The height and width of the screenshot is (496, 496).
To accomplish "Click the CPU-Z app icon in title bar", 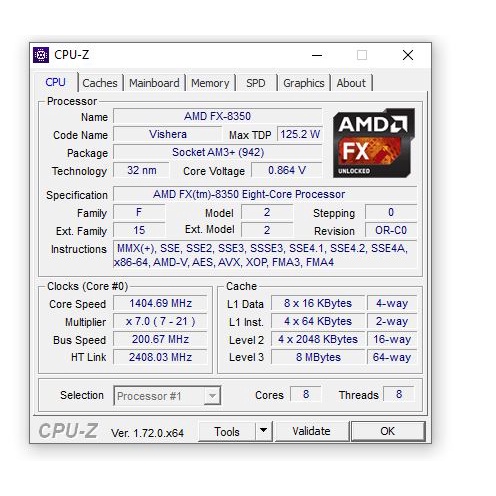I will (x=41, y=55).
